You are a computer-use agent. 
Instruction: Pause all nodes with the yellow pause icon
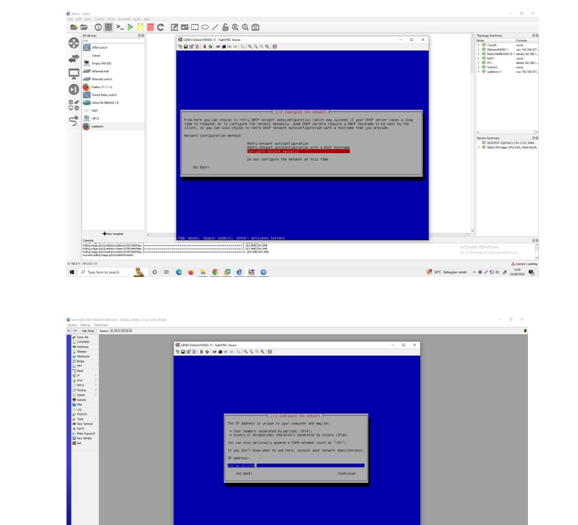coord(140,27)
